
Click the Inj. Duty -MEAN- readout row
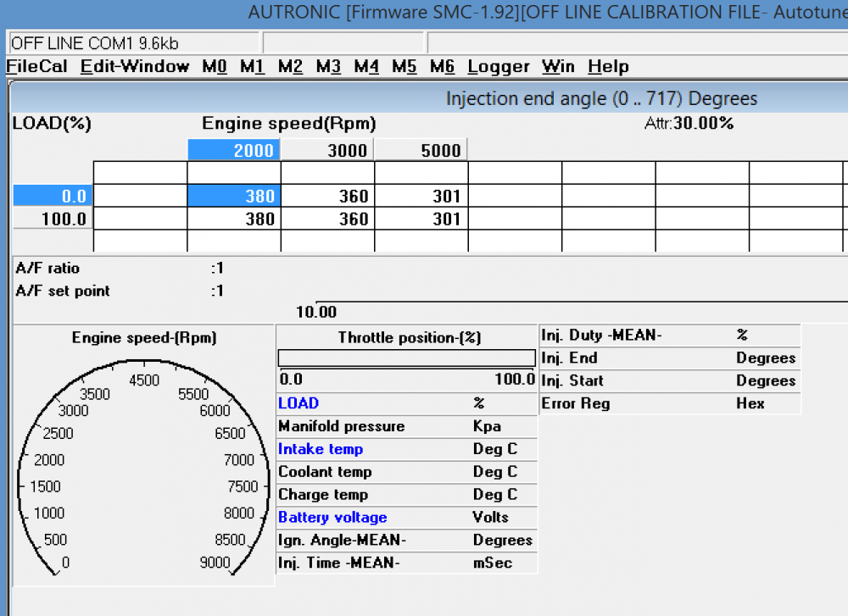[670, 335]
